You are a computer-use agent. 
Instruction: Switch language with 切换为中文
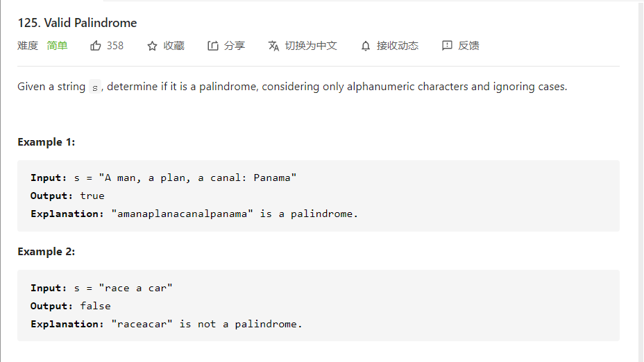tap(311, 46)
